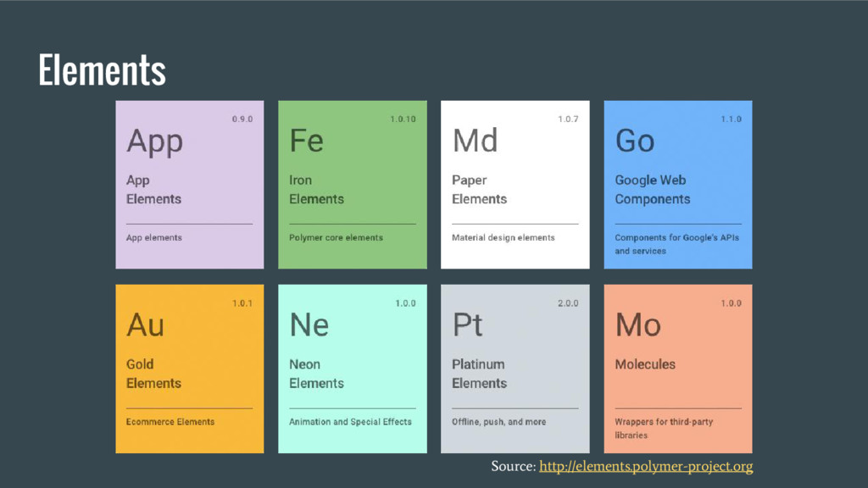868x488 pixels.
Task: Select the Ne Neon Elements tile
Action: (x=352, y=369)
